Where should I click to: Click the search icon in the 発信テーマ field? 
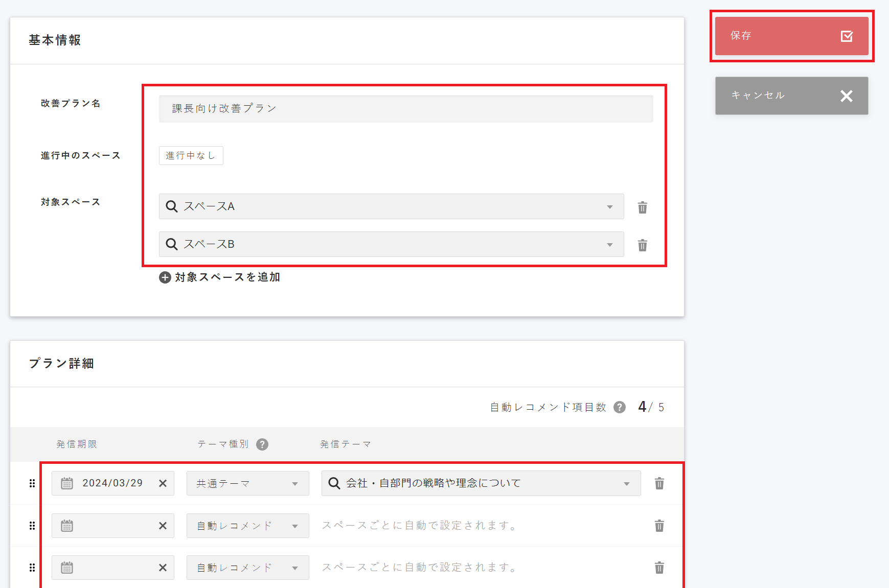coord(334,483)
